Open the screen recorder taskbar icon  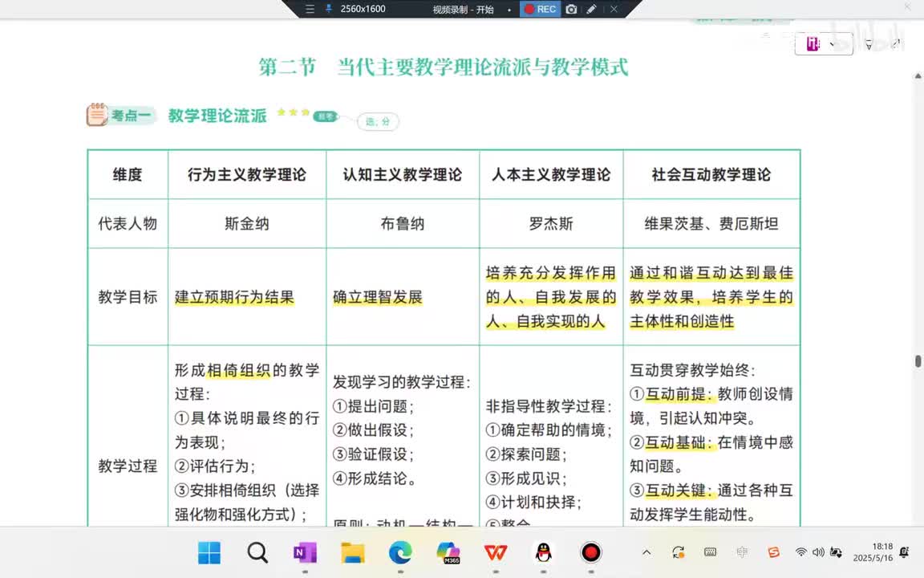click(591, 552)
